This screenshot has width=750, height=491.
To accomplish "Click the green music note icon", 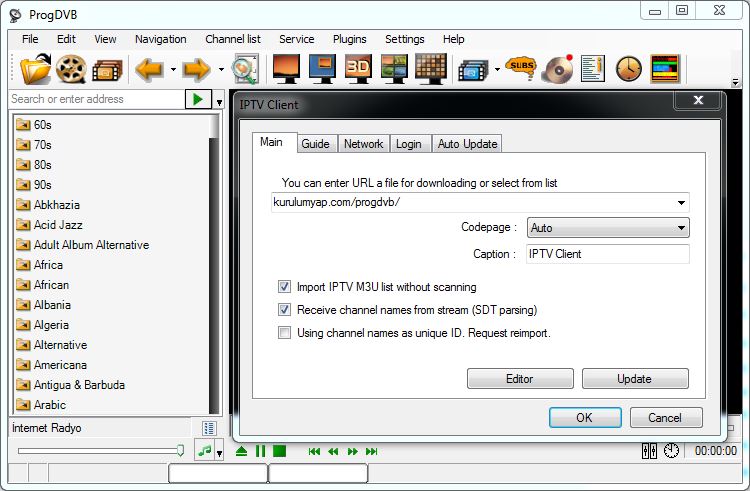I will click(x=205, y=451).
